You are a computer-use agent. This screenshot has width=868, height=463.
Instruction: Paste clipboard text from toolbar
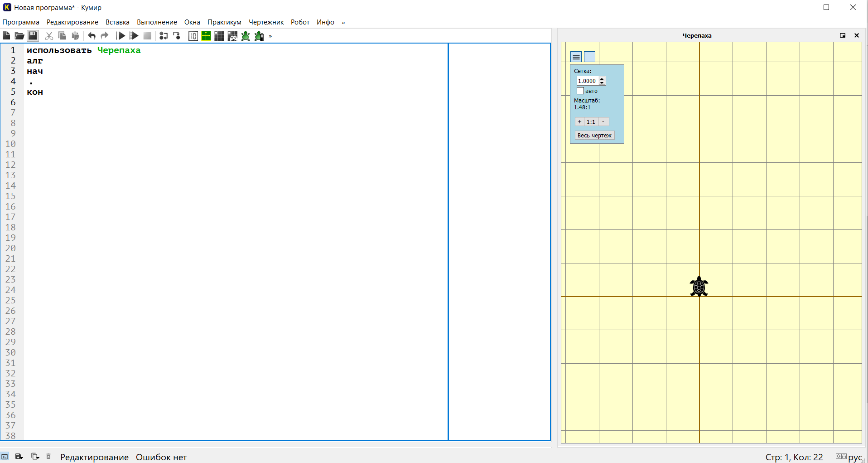coord(75,36)
